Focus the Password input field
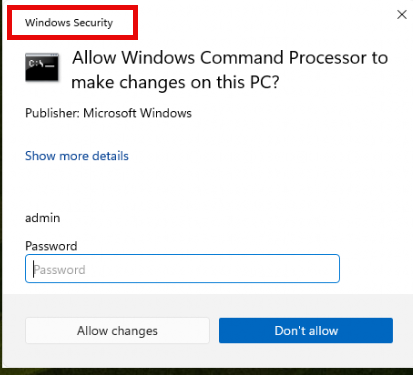 pos(182,269)
